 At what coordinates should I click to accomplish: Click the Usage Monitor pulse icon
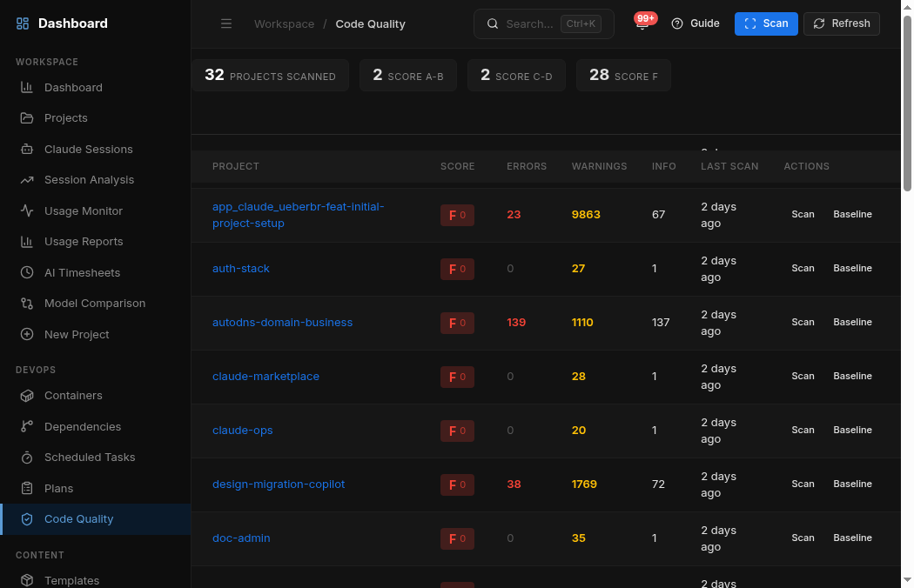point(27,211)
